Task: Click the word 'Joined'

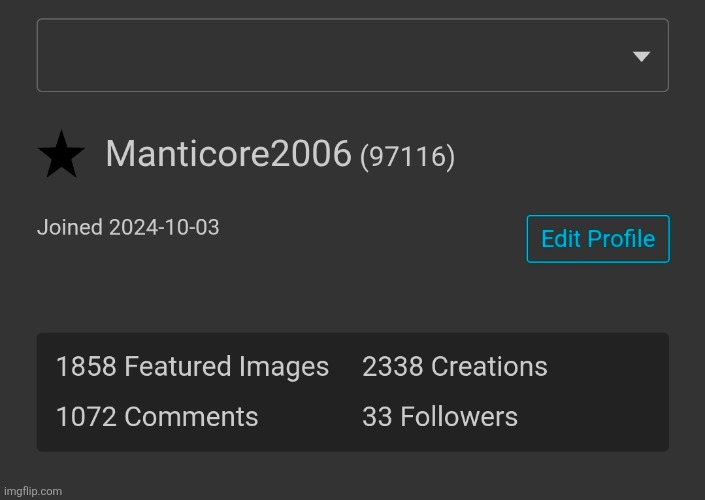Action: pyautogui.click(x=70, y=227)
